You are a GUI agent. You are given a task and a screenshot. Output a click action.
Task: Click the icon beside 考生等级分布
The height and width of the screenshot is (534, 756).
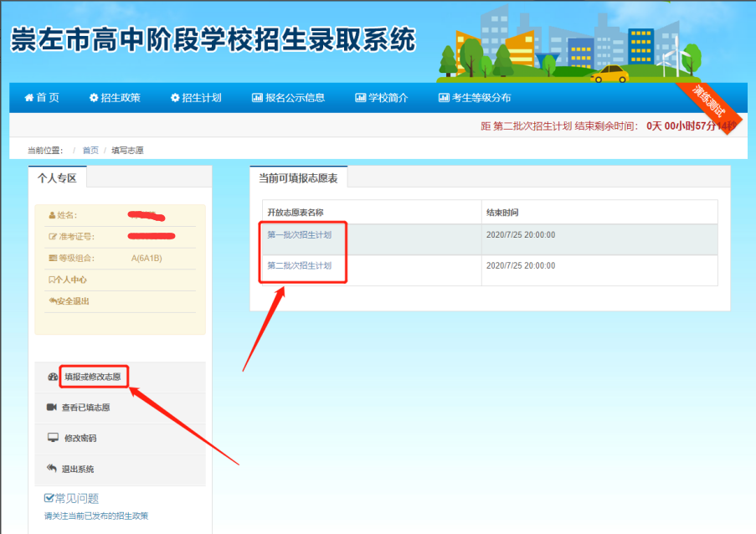point(444,98)
